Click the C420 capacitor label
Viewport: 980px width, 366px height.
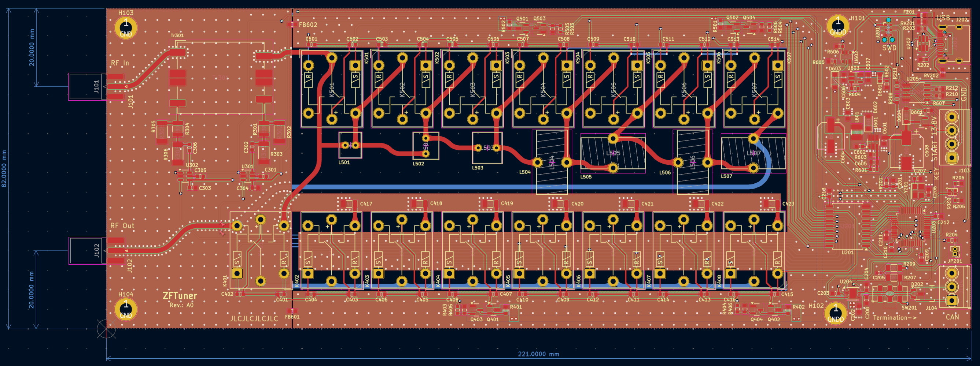(577, 204)
